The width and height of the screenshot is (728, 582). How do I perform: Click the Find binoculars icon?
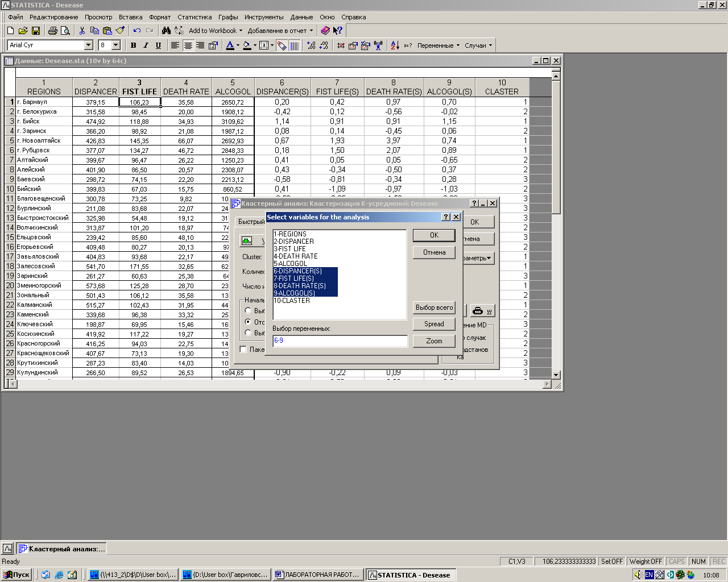coord(166,31)
